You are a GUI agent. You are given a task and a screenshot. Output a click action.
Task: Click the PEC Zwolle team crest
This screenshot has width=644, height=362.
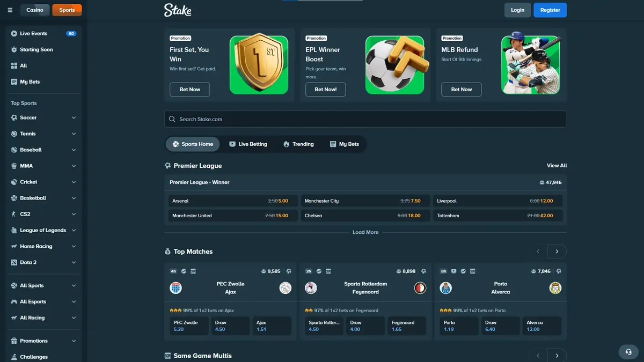[x=175, y=288]
